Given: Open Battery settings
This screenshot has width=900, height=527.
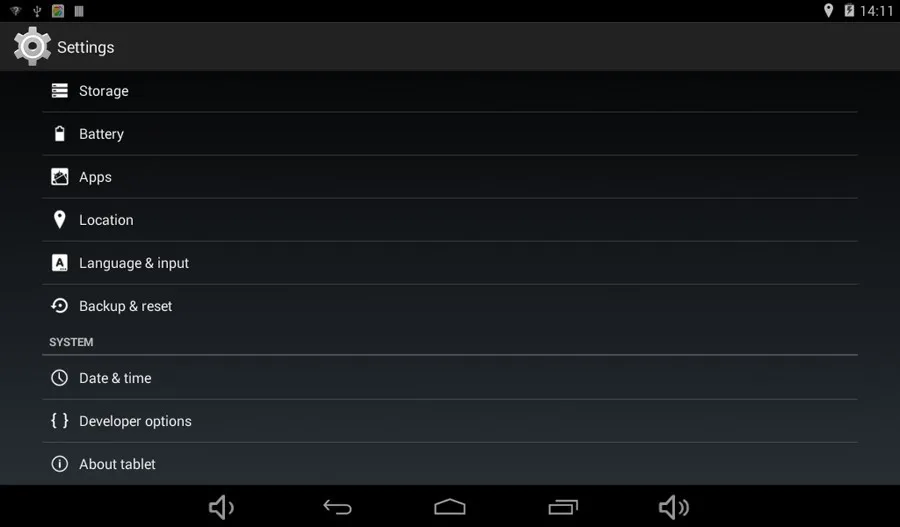Looking at the screenshot, I should point(450,134).
